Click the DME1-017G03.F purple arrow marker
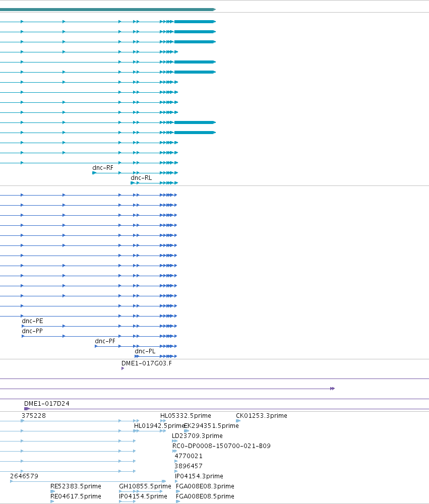The width and height of the screenshot is (429, 504). click(x=122, y=368)
